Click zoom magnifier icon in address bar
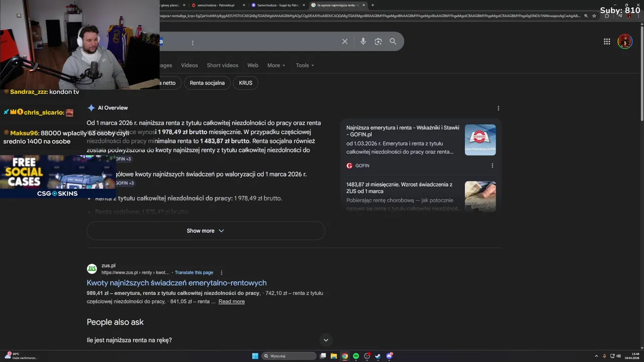The width and height of the screenshot is (644, 362). pyautogui.click(x=586, y=16)
